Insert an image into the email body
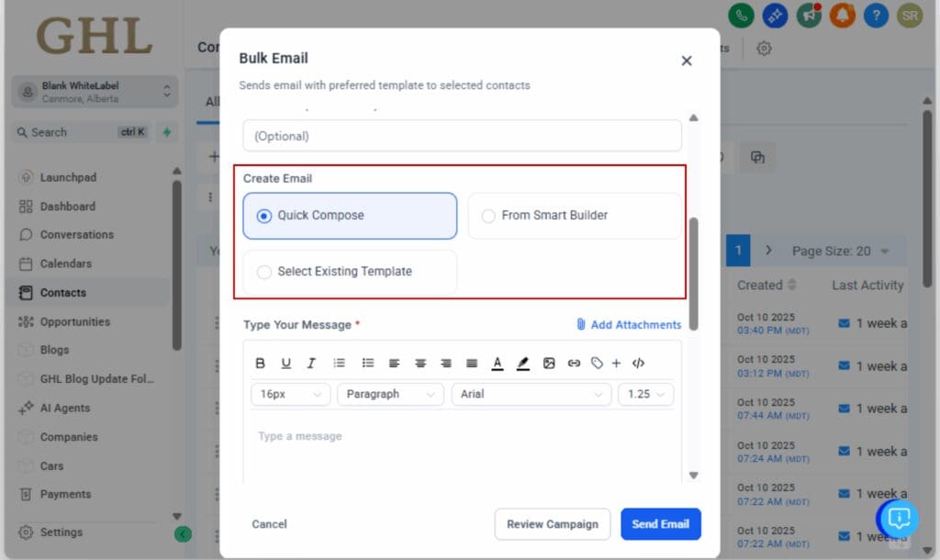Image resolution: width=940 pixels, height=560 pixels. (x=549, y=363)
